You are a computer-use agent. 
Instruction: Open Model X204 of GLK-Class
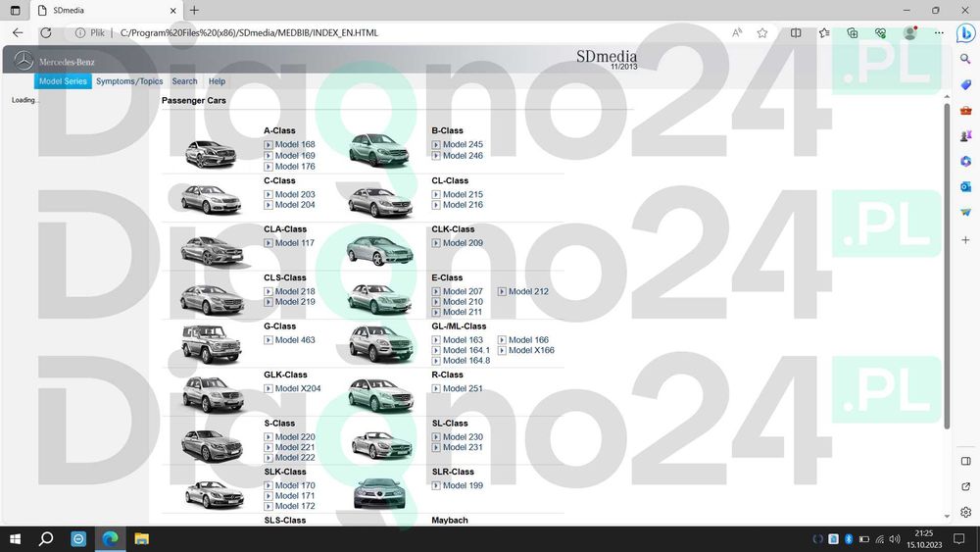tap(298, 388)
